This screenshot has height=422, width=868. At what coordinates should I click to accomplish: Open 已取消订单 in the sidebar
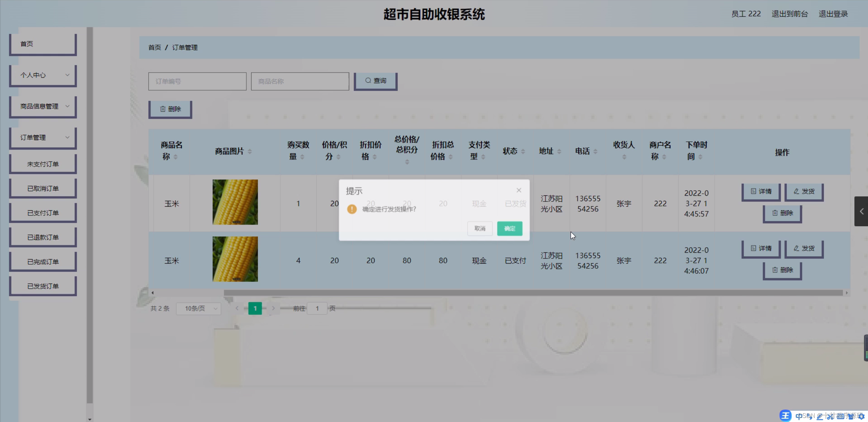tap(43, 189)
